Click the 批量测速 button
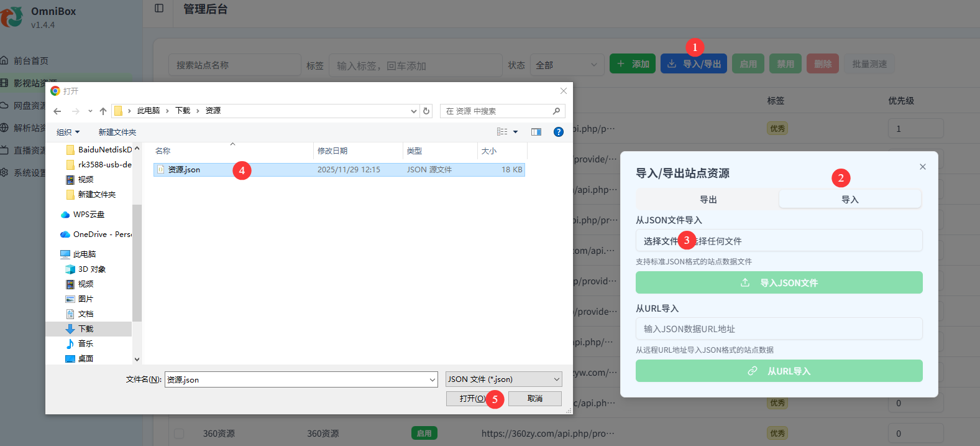This screenshot has height=446, width=980. click(869, 63)
